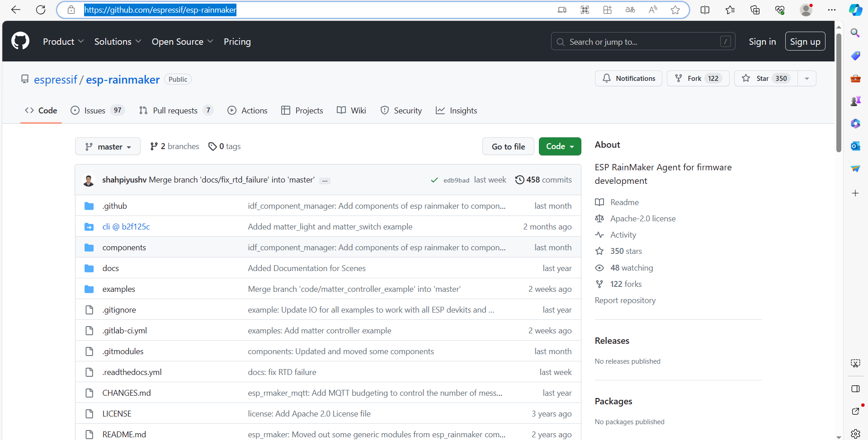Screen dimensions: 868x440
Task: Click the Notifications button
Action: 628,79
